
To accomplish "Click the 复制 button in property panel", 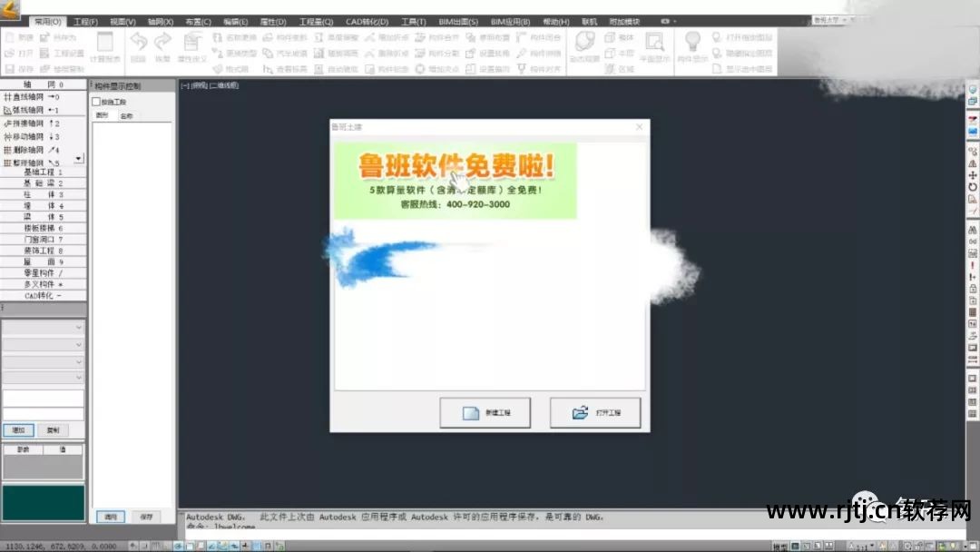I will (x=54, y=430).
